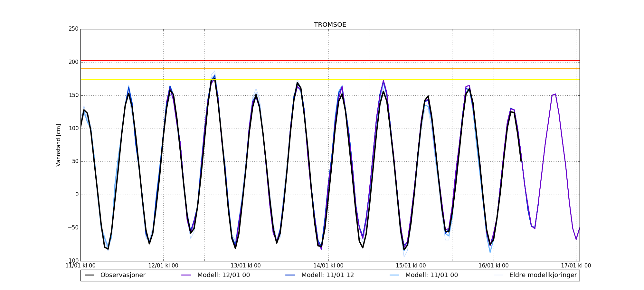Image resolution: width=644 pixels, height=290 pixels.
Task: Click the 16/01 kl 00 x-axis label
Action: 494,266
